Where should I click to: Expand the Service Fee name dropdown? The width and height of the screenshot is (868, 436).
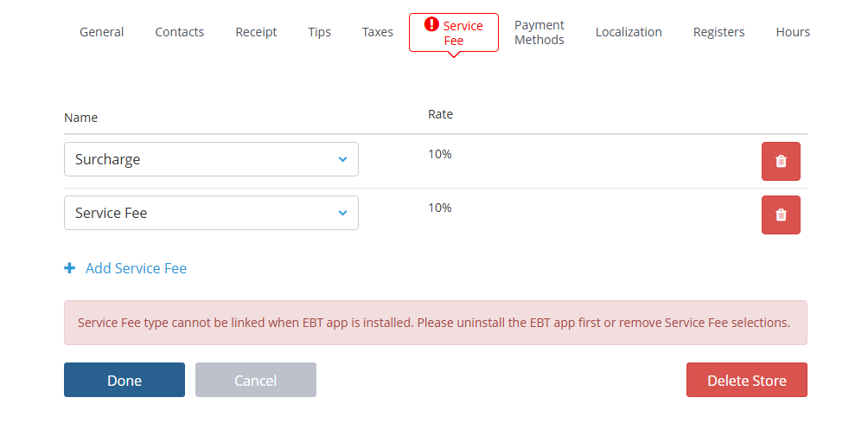coord(211,213)
